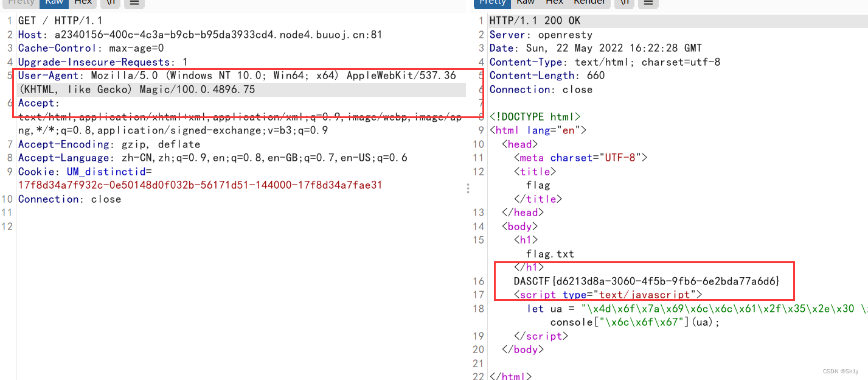Click the 'let ua =' JavaScript line

(697, 309)
